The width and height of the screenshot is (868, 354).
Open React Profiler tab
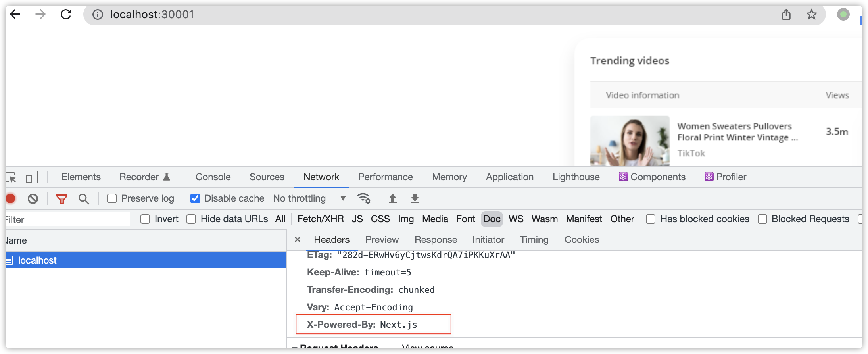(x=726, y=177)
